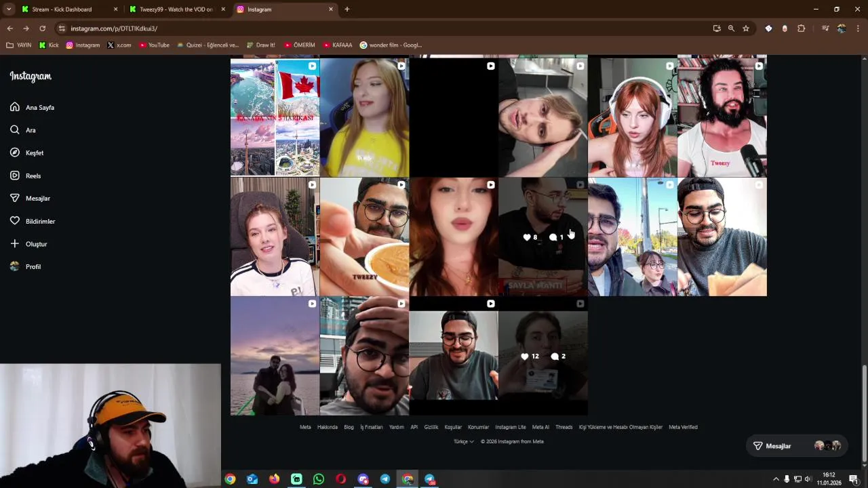Bookmark this page with the star icon
Image resolution: width=868 pixels, height=488 pixels.
[x=746, y=28]
